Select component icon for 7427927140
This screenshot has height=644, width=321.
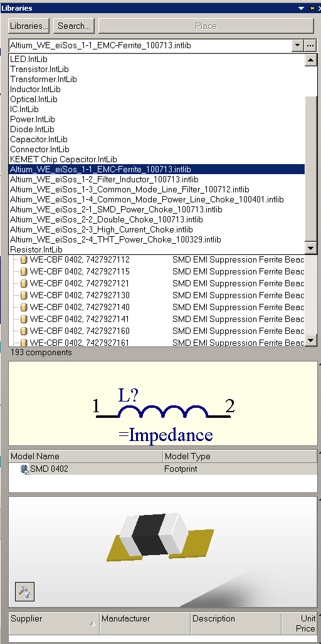tap(24, 307)
